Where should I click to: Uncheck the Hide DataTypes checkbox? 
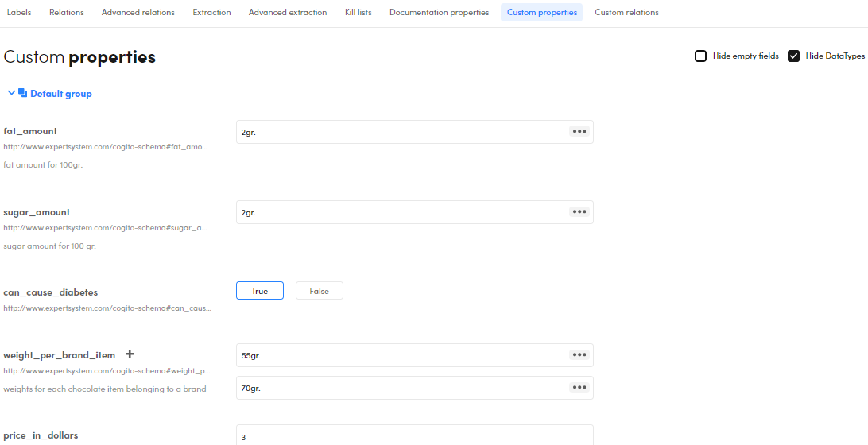(793, 56)
